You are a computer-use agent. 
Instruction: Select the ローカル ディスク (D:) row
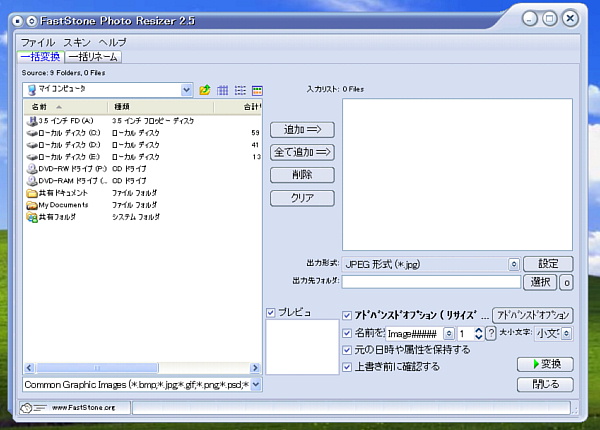click(143, 145)
